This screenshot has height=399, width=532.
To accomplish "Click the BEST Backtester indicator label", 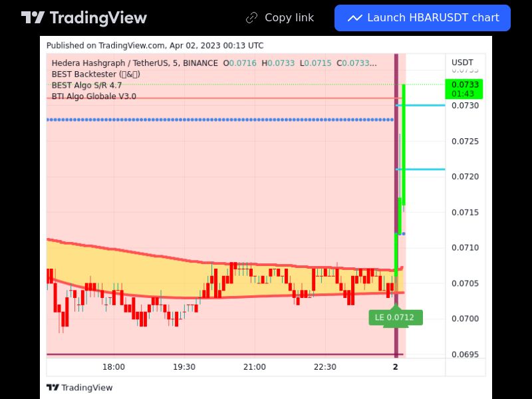I will [96, 74].
